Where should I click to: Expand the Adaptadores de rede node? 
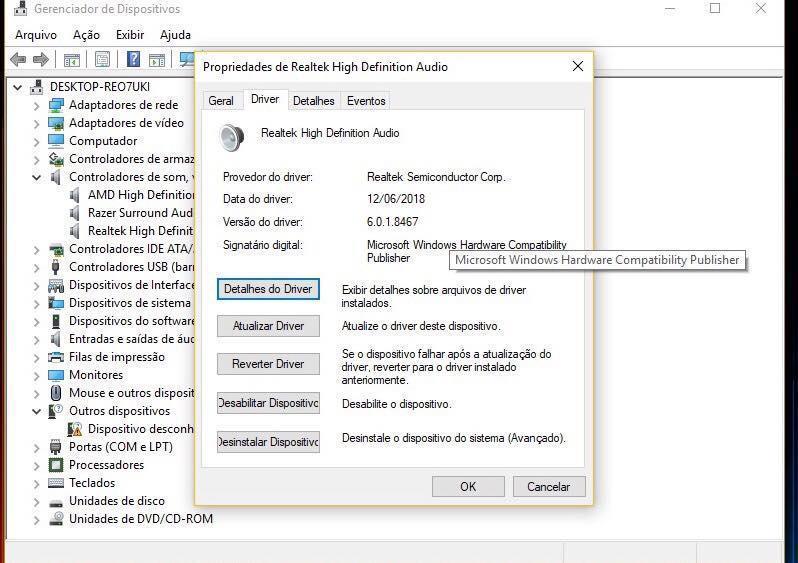[36, 106]
